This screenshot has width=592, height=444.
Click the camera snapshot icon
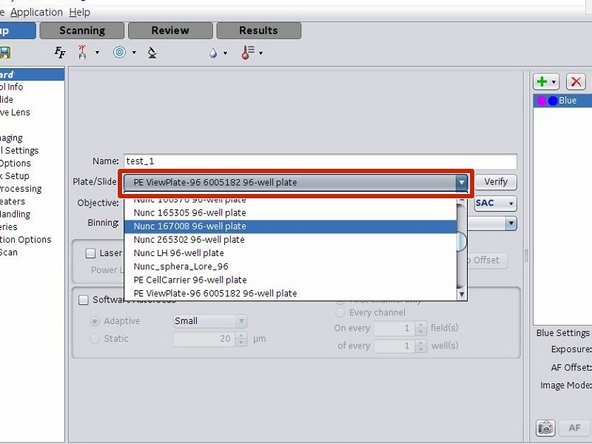pos(545,428)
